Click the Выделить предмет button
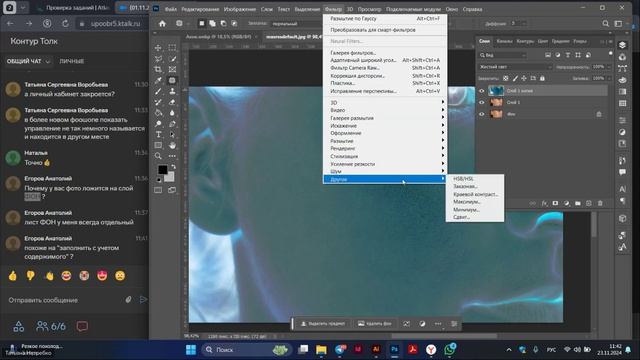This screenshot has height=360, width=640. (x=322, y=324)
